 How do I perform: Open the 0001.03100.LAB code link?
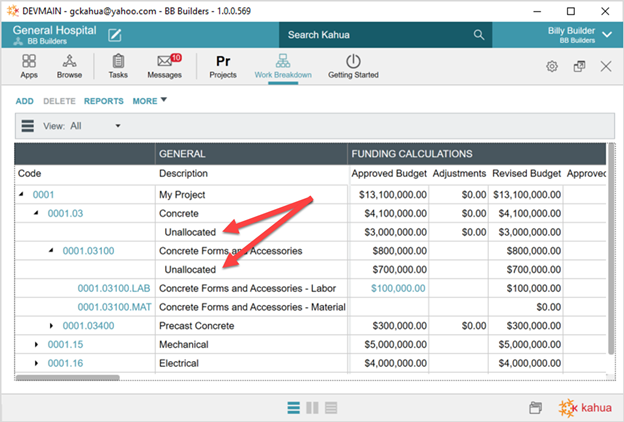[x=113, y=288]
